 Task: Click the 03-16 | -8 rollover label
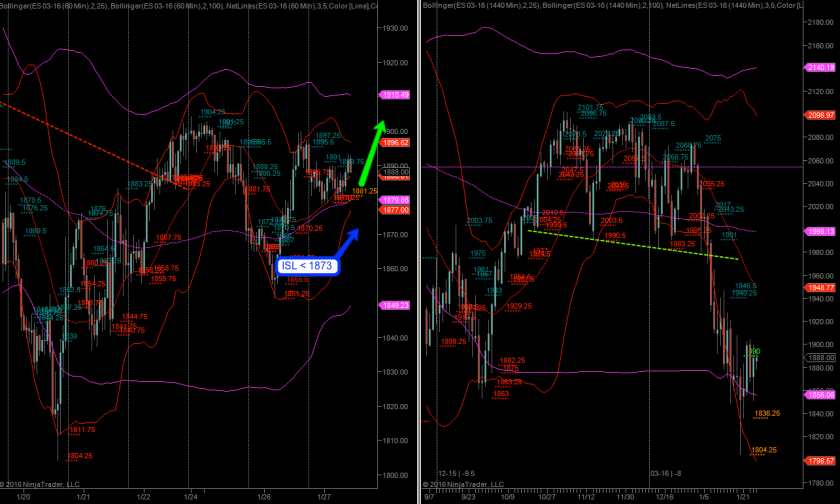pyautogui.click(x=665, y=473)
